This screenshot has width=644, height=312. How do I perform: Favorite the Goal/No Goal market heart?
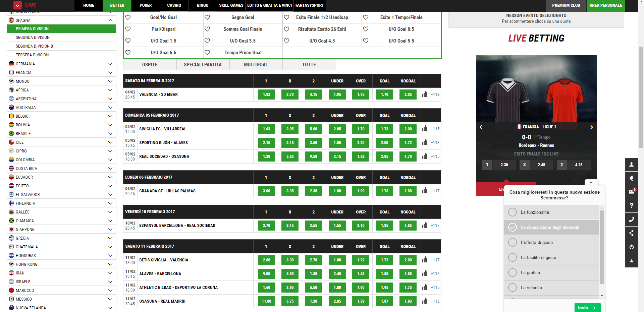click(x=128, y=17)
